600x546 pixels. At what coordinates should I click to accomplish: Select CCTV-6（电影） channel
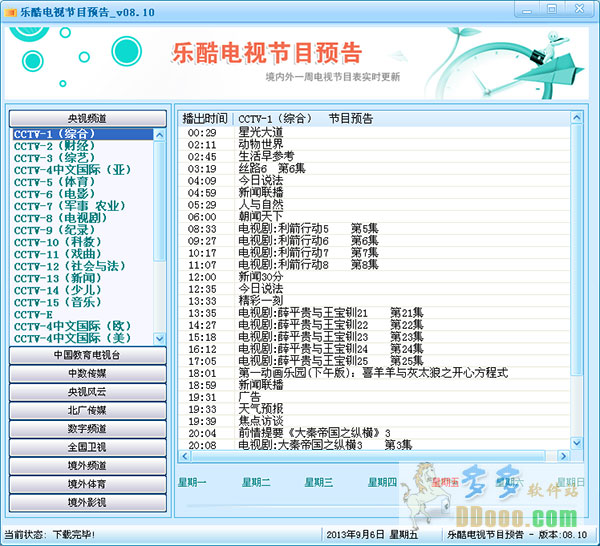click(x=83, y=194)
